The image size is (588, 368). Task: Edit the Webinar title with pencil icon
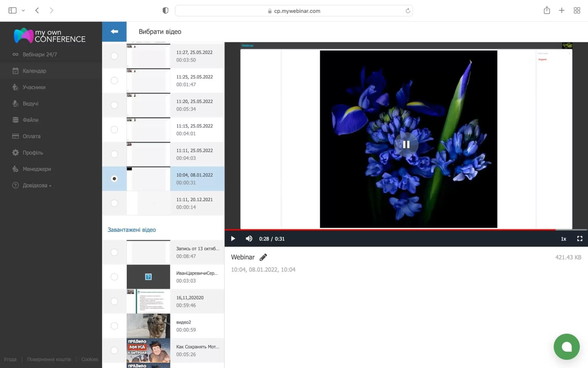click(x=263, y=257)
